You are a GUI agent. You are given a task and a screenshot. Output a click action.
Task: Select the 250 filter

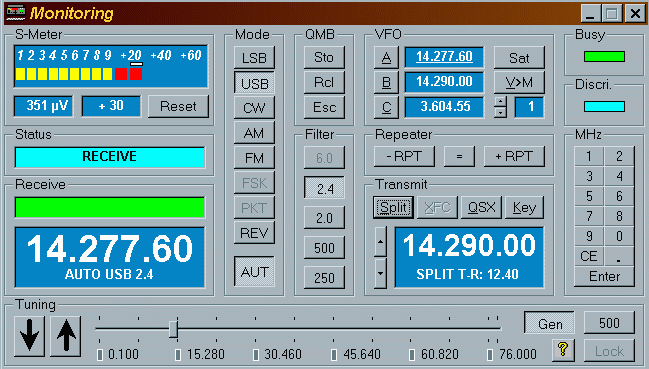pos(324,277)
